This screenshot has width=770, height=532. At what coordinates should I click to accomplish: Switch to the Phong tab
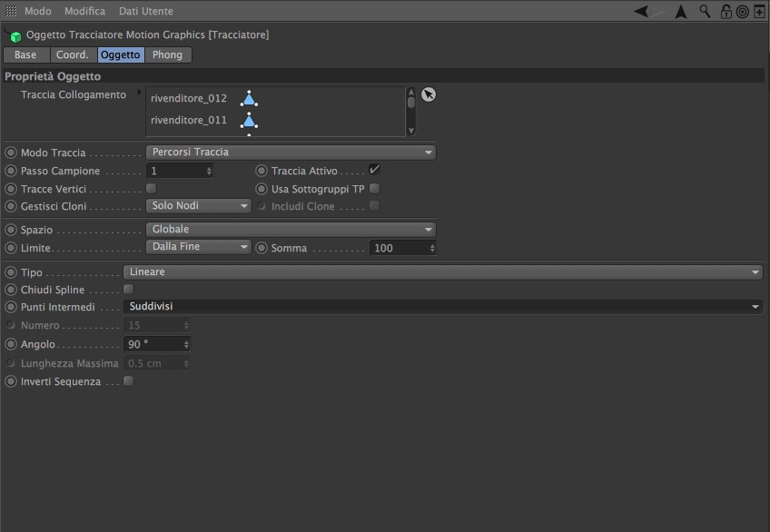point(167,54)
